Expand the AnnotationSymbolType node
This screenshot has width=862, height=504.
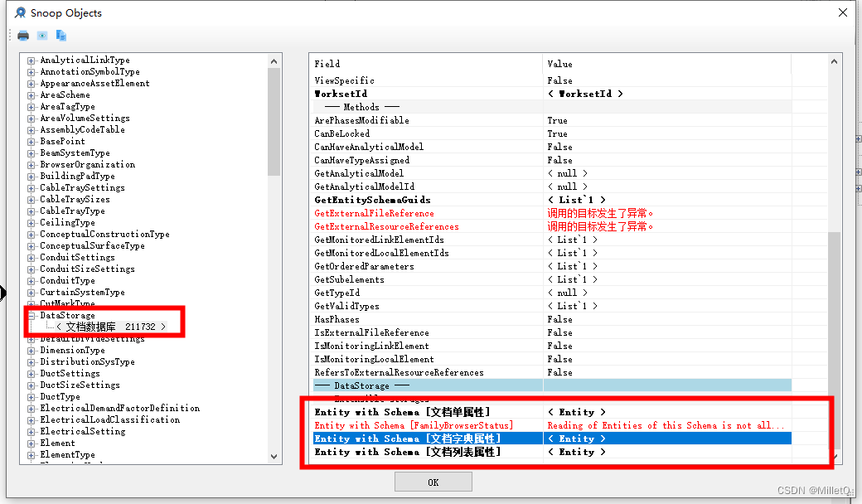[31, 72]
